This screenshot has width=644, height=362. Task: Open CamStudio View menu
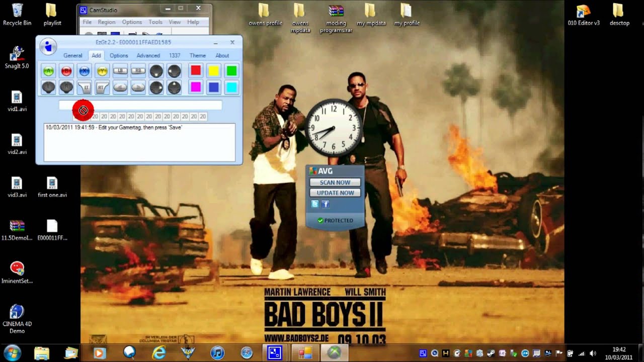(175, 22)
